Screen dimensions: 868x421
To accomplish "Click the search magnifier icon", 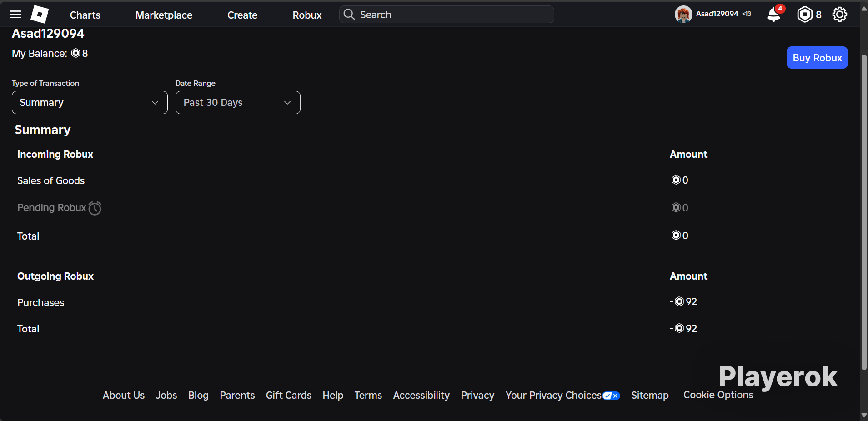I will (x=349, y=15).
